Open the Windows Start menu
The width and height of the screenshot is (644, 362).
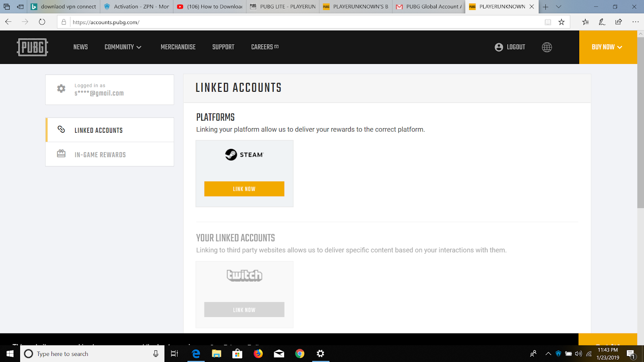(10, 354)
